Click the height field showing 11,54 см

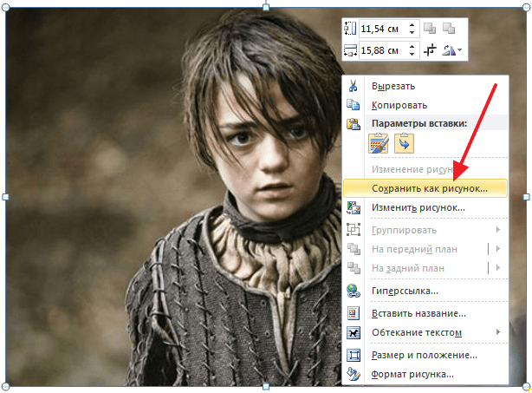(x=381, y=29)
